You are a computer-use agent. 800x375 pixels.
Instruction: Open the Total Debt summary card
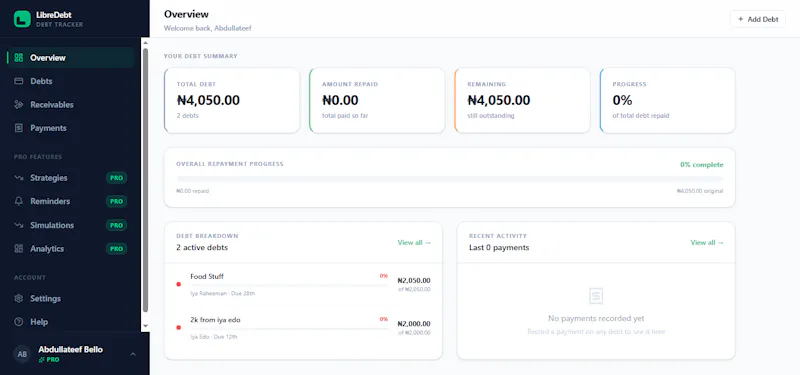point(232,101)
